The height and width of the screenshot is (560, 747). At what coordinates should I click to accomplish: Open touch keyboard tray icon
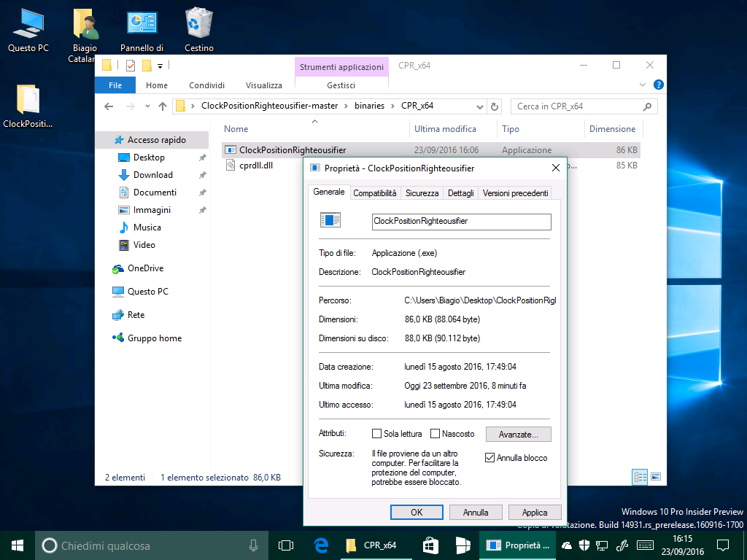point(645,545)
